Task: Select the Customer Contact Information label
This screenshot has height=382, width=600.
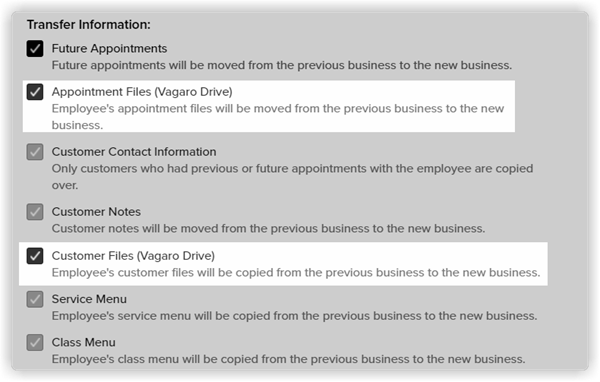Action: (x=134, y=152)
